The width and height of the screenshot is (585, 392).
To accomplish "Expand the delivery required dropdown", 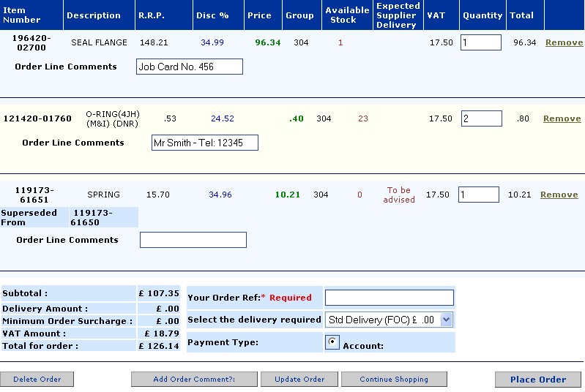I will tap(447, 320).
